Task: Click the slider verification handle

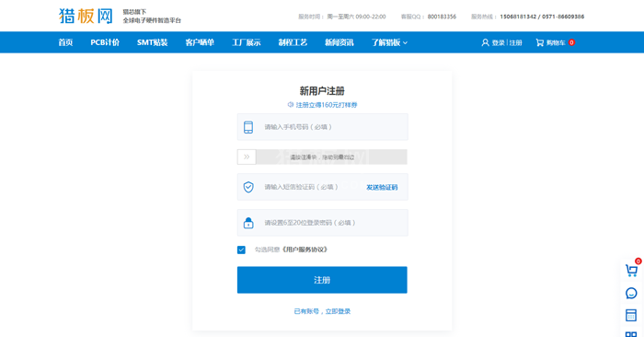Action: (247, 157)
